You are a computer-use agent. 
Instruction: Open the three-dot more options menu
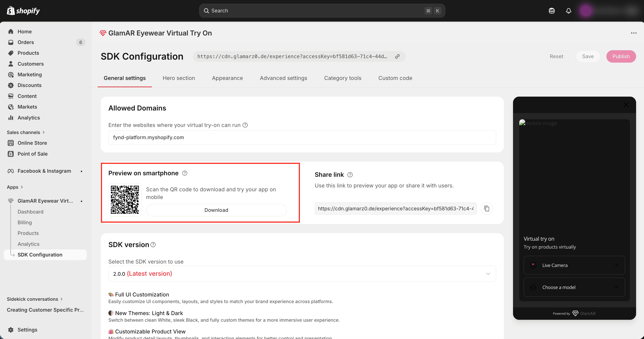[x=634, y=33]
